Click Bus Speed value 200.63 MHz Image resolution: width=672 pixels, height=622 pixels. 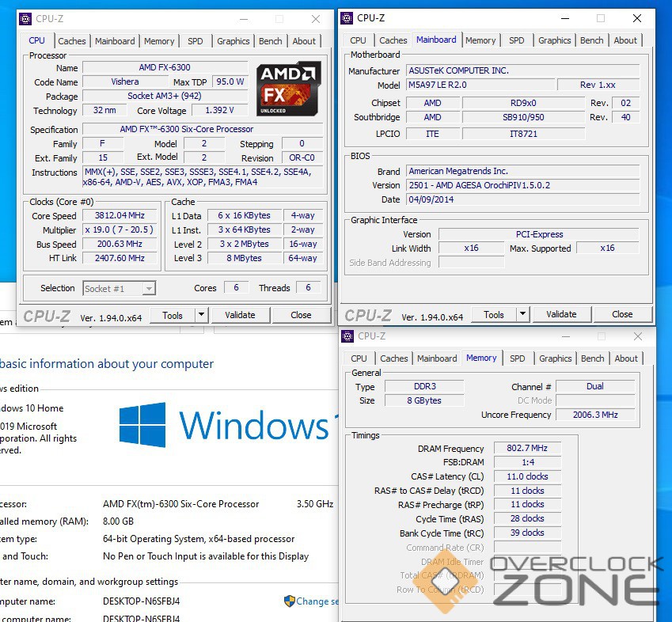120,244
